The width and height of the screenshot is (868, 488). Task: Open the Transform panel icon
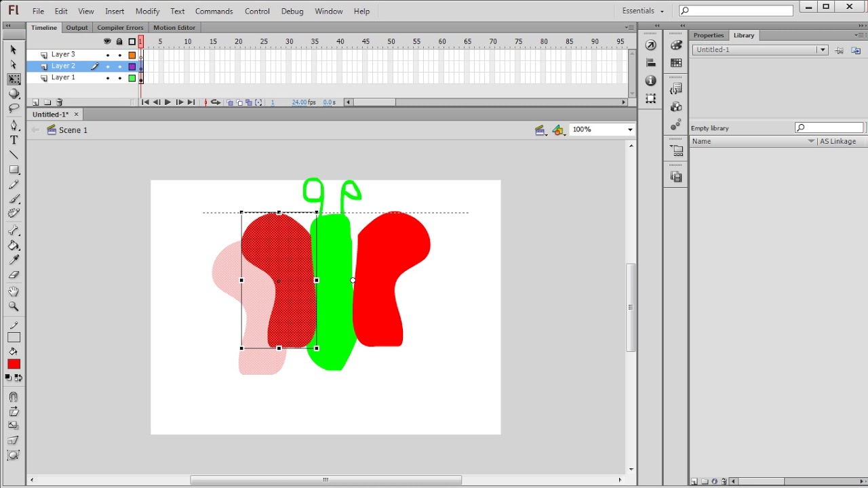pyautogui.click(x=651, y=99)
